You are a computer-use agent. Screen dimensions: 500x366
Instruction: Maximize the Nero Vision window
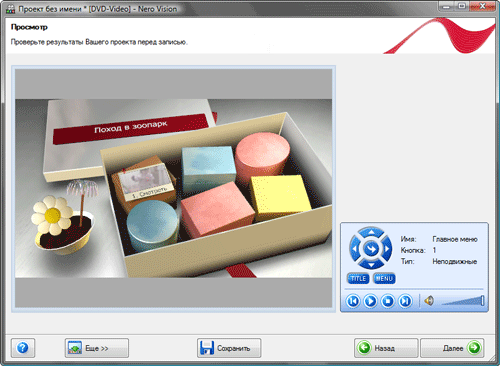click(462, 6)
